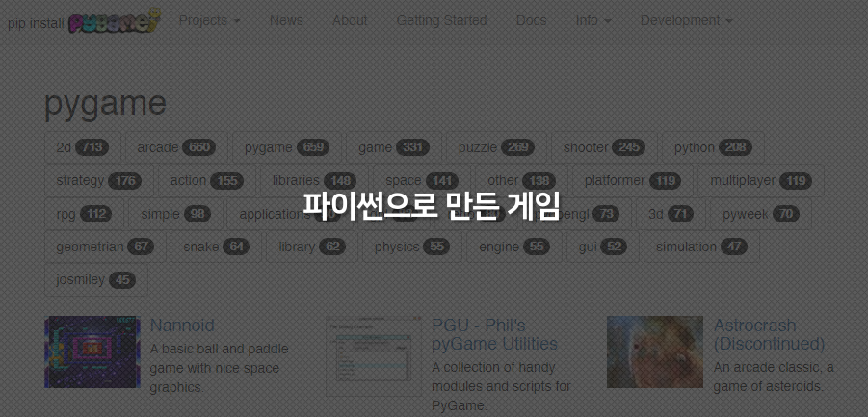Image resolution: width=868 pixels, height=417 pixels.
Task: Filter by the simulation tag
Action: coord(701,247)
